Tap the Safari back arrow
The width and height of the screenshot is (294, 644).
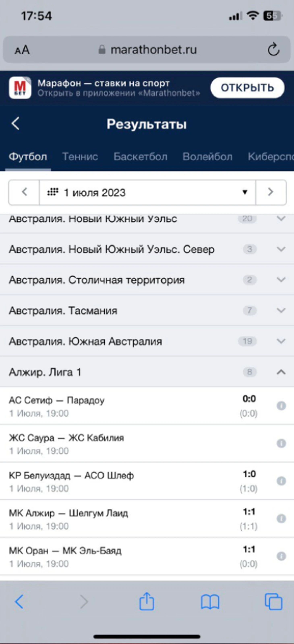tap(19, 602)
